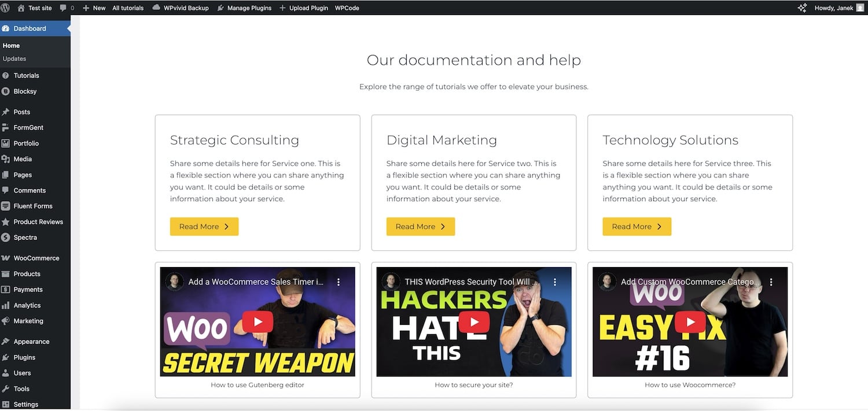Image resolution: width=868 pixels, height=411 pixels.
Task: Click Read More under Strategic Consulting
Action: (204, 226)
